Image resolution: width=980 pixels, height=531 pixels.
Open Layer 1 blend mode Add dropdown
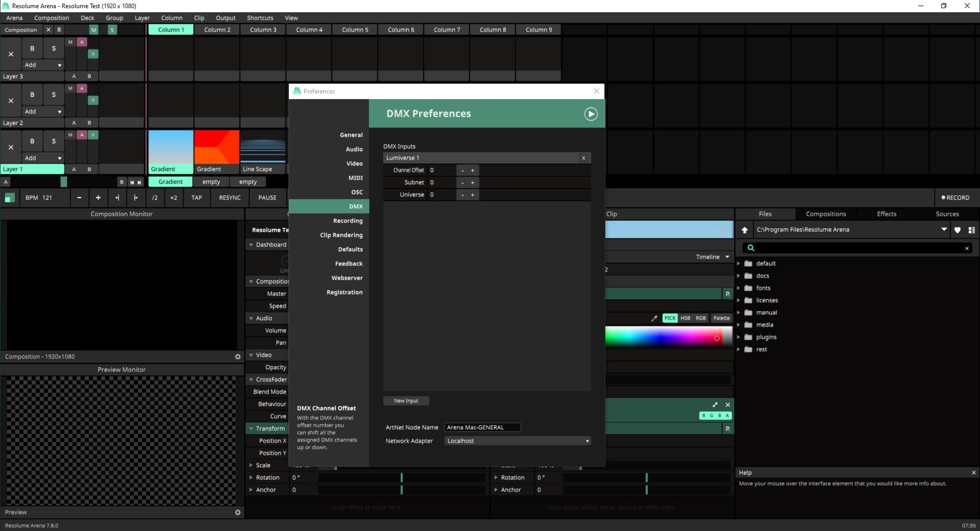coord(43,158)
